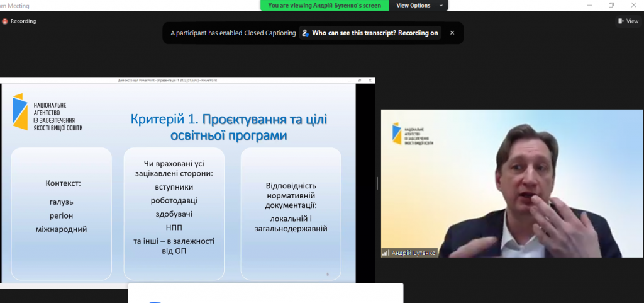Click the divider handle between slide and video
The height and width of the screenshot is (303, 644).
point(378,183)
